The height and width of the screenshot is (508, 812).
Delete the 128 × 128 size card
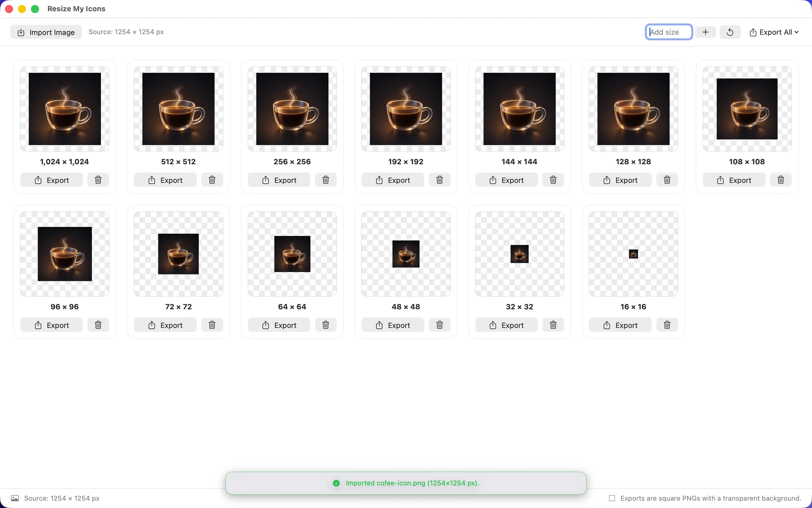(667, 180)
